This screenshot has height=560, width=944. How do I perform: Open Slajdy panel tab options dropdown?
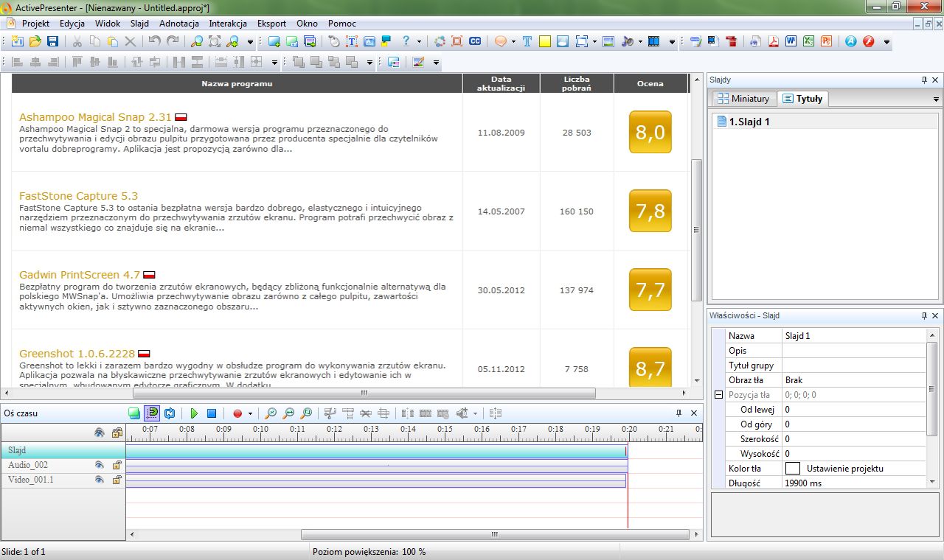coord(936,99)
